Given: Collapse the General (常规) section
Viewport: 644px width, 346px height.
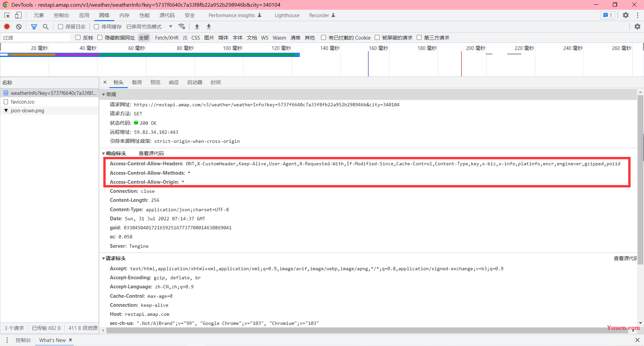Looking at the screenshot, I should tap(104, 95).
